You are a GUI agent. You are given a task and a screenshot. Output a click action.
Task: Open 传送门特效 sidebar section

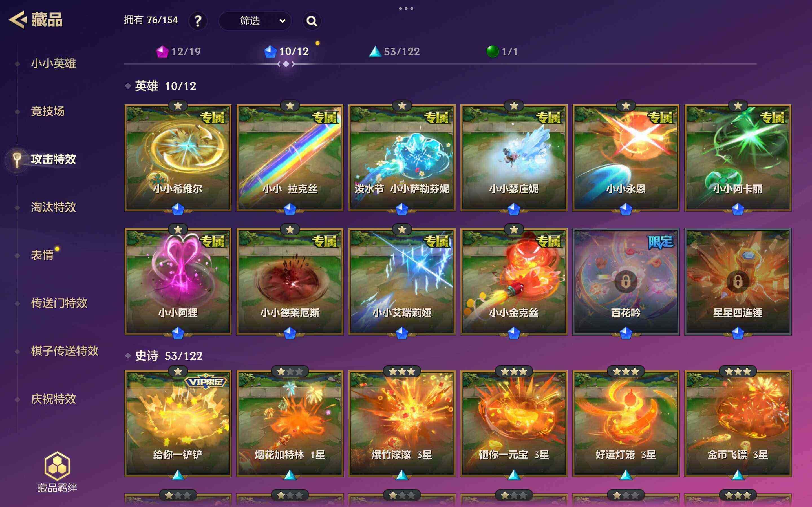coord(59,303)
